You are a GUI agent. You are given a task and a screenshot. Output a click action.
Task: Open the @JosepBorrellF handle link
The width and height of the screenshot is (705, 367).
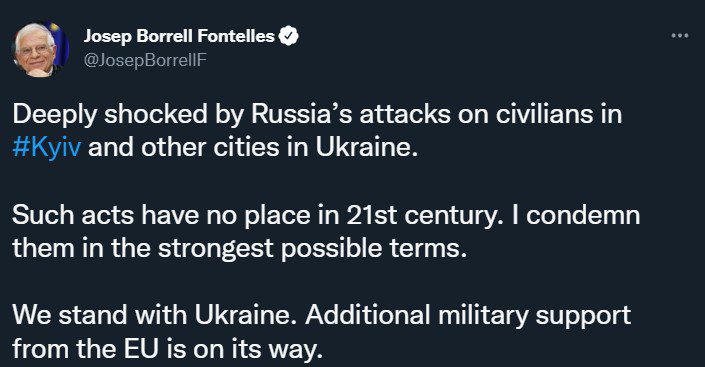point(145,60)
